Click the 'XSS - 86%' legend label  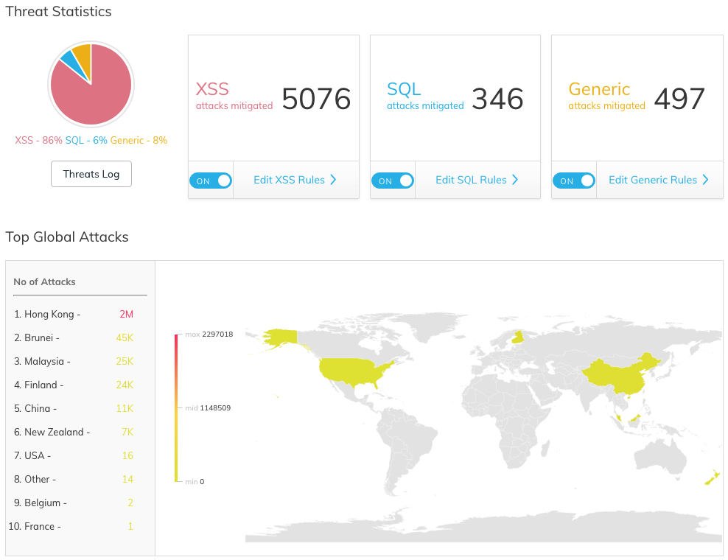tap(38, 140)
